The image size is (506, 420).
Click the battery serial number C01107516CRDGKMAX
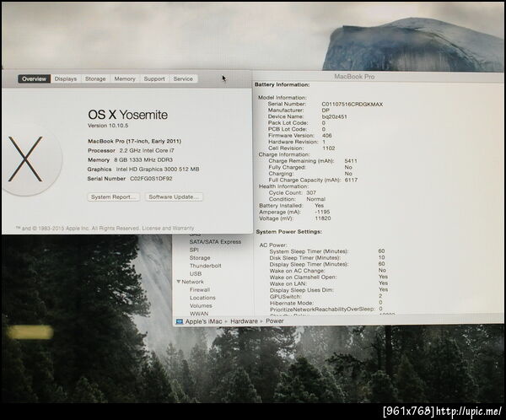pyautogui.click(x=352, y=105)
